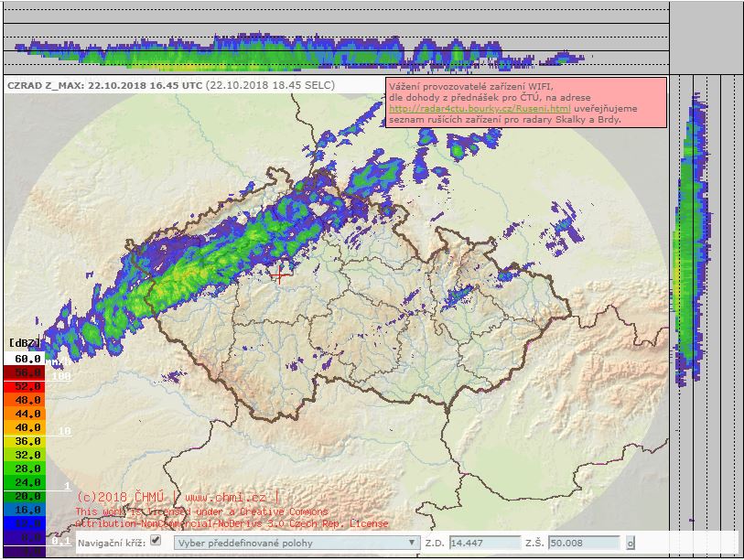Click the www.chmi.cz copyright text

[x=225, y=498]
